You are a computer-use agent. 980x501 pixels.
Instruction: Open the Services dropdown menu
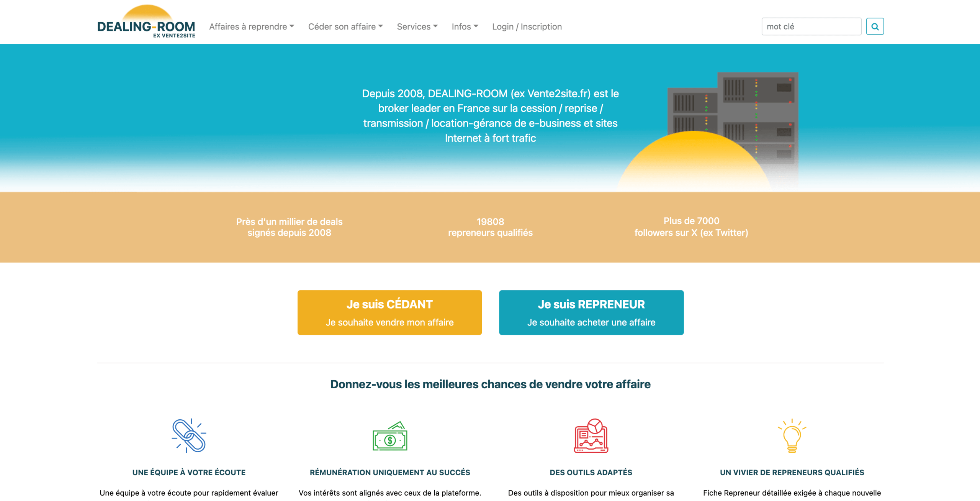click(x=417, y=26)
